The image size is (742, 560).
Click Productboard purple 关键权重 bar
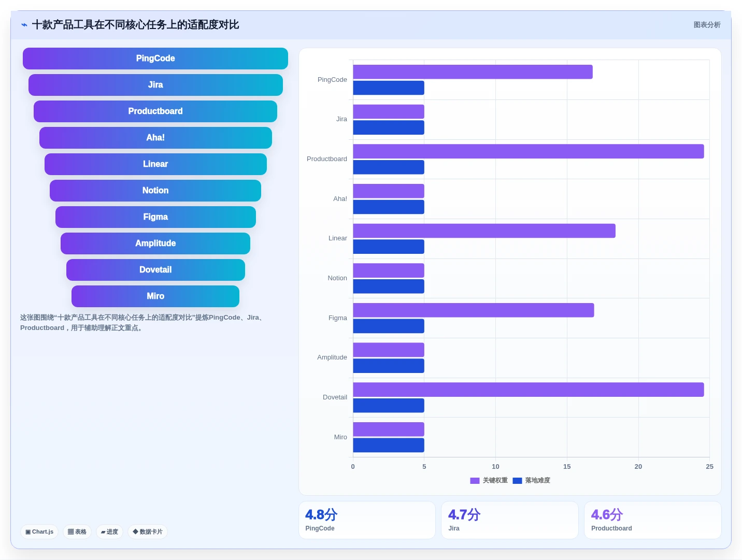pyautogui.click(x=529, y=151)
